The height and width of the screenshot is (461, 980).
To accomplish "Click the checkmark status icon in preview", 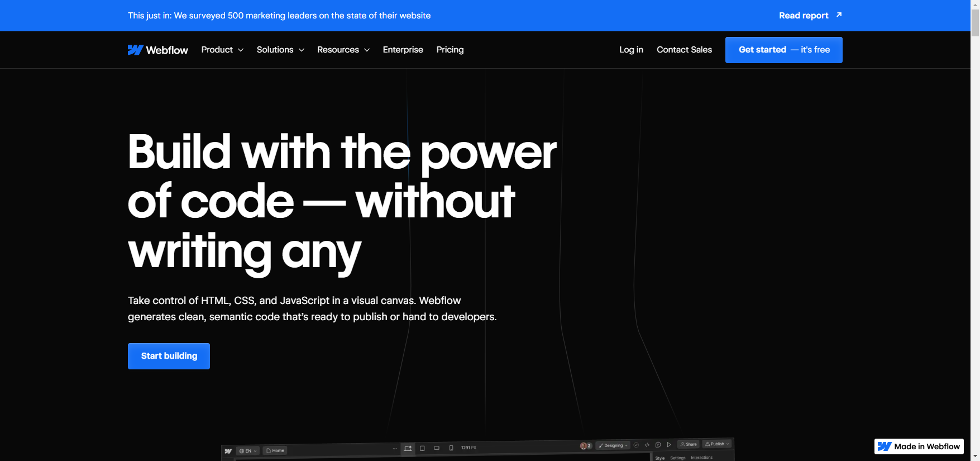I will pyautogui.click(x=636, y=445).
